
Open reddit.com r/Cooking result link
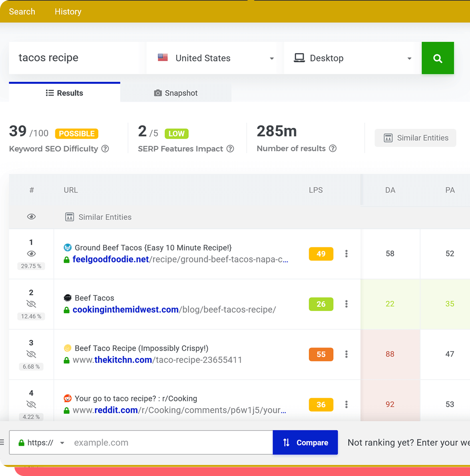click(179, 410)
